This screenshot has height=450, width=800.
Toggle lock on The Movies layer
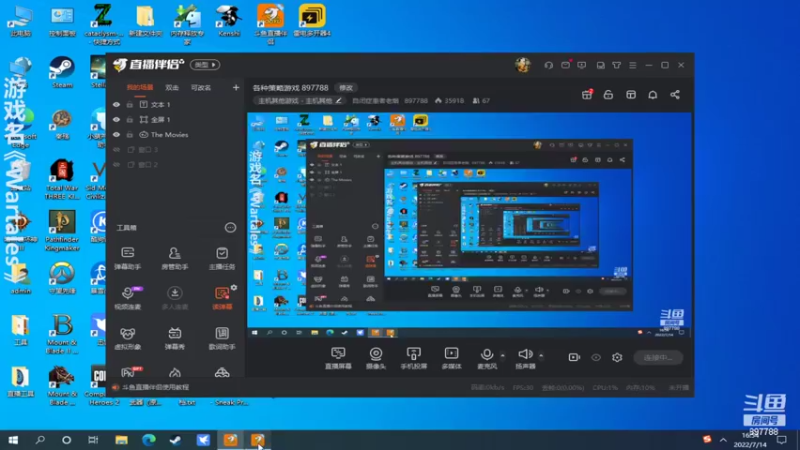click(x=130, y=135)
